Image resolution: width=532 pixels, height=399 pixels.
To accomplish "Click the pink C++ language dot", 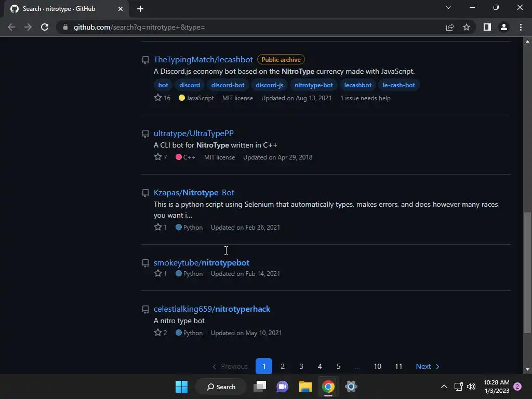I will coord(179,157).
